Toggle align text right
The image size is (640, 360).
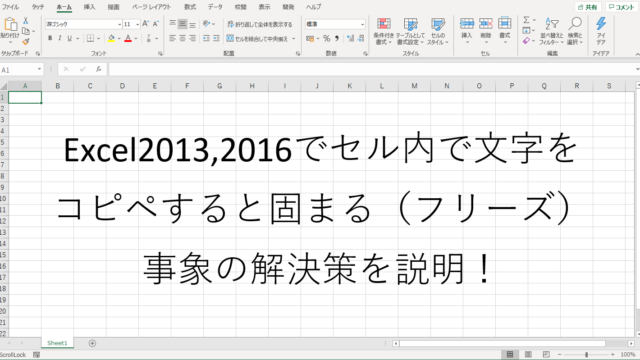click(192, 38)
